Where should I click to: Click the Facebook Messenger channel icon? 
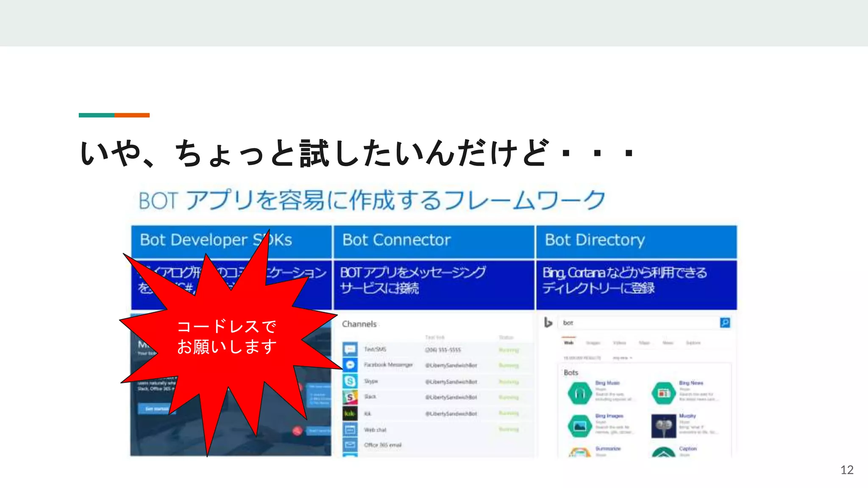[x=350, y=365]
